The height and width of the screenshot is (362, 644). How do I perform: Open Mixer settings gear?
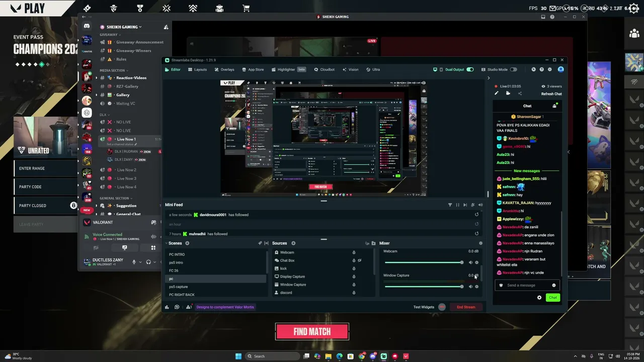pos(480,243)
